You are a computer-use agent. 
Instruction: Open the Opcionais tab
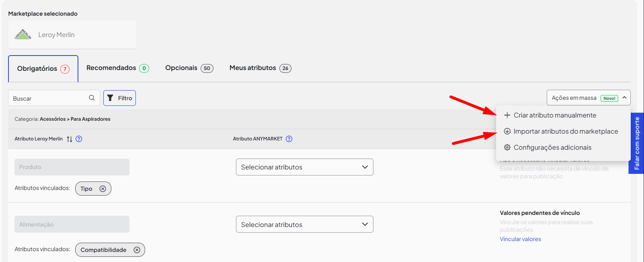coord(189,68)
